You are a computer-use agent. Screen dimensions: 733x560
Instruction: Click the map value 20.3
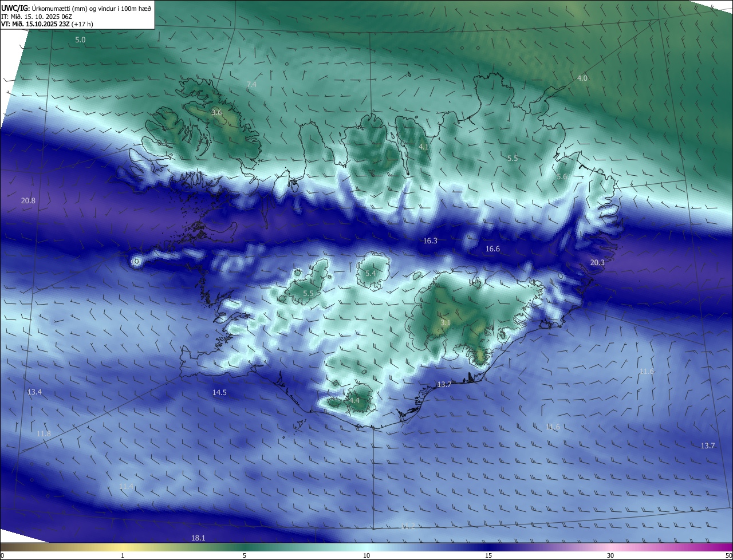point(597,262)
